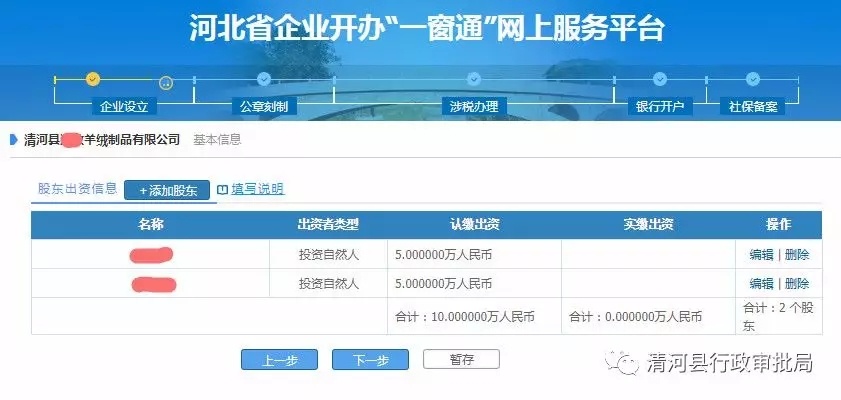Click first row's 投资自然人 cell

click(x=329, y=255)
